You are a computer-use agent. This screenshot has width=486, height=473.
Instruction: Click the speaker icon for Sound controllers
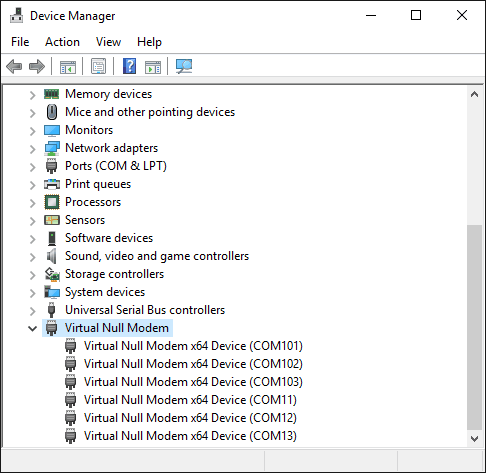(x=51, y=256)
